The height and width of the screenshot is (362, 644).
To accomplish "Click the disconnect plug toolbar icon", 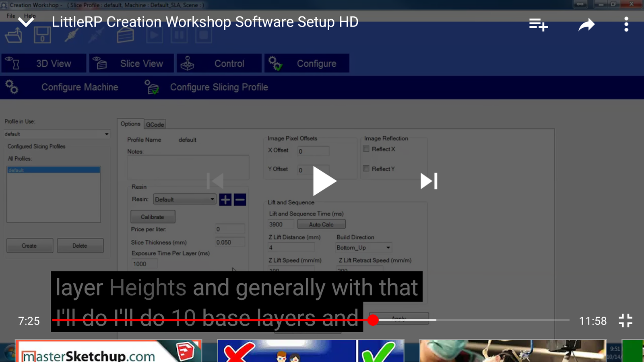I will 97,35.
